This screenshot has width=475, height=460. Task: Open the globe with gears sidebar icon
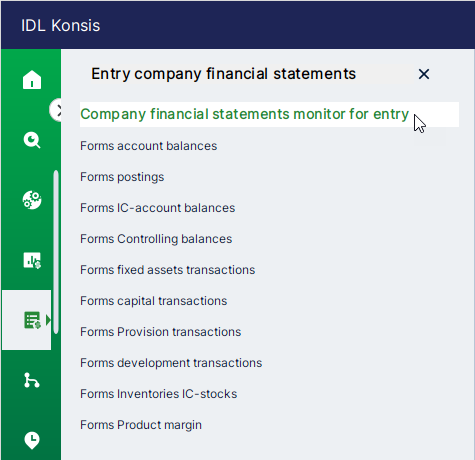click(x=32, y=200)
